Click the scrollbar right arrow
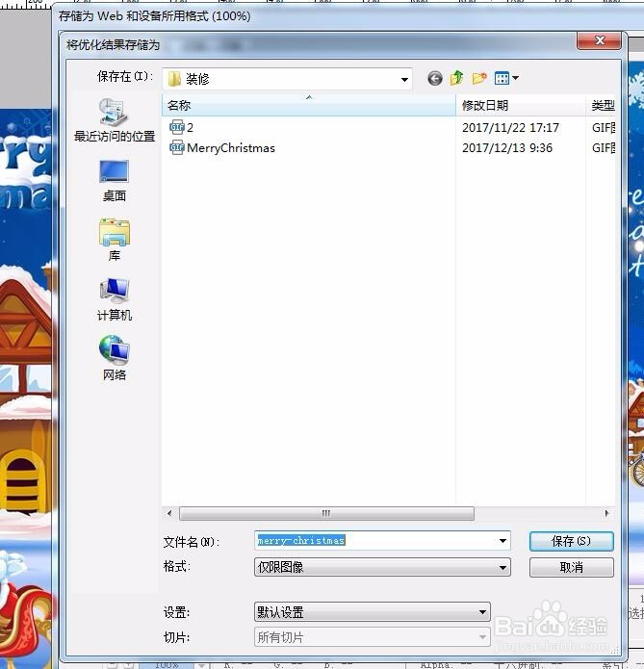Screen dimensions: 644x669 pyautogui.click(x=606, y=513)
